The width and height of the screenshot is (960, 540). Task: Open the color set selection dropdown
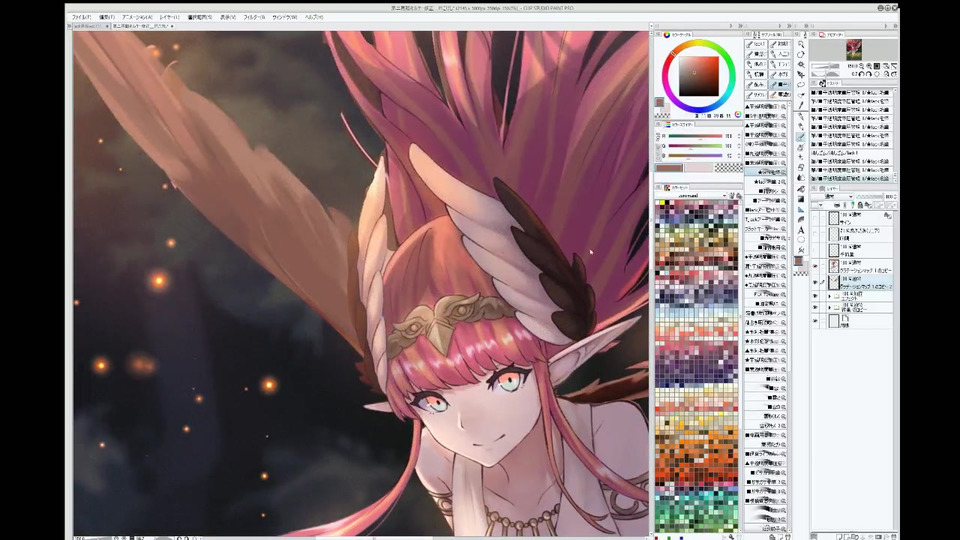click(691, 196)
